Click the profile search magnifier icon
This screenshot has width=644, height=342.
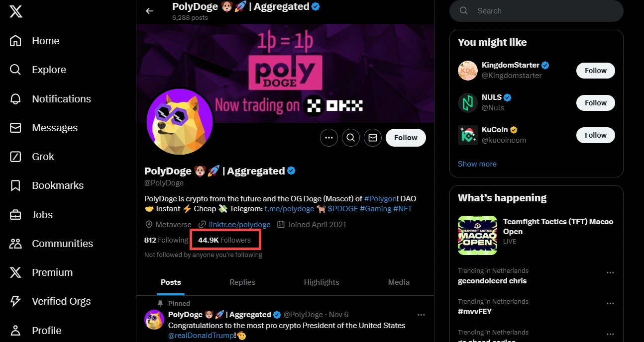351,138
